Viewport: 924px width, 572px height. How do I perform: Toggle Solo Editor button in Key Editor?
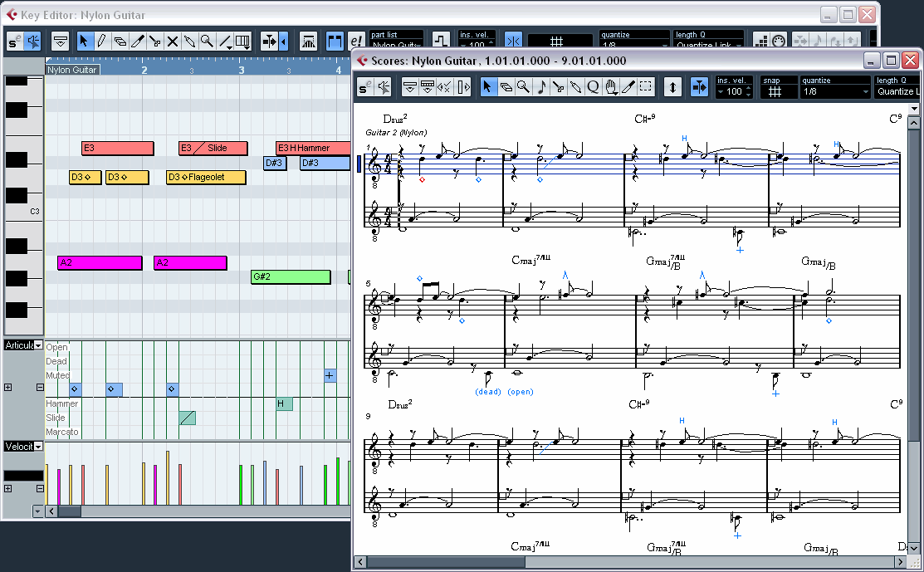tap(14, 41)
